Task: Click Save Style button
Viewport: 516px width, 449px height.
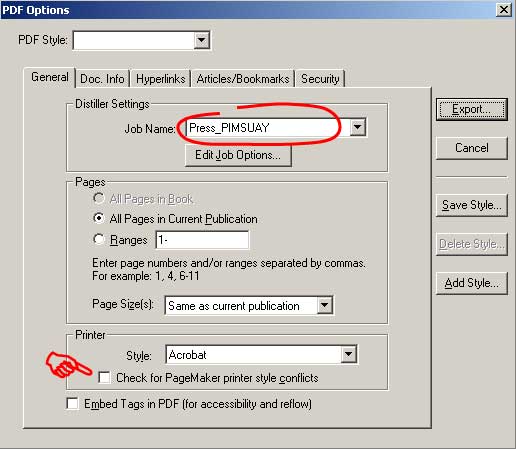Action: [472, 205]
